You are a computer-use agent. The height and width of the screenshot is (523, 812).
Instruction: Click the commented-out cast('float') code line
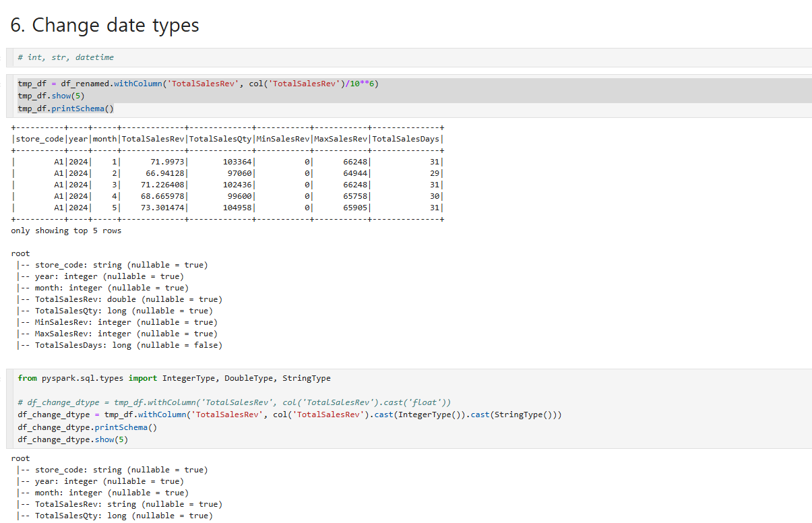tap(235, 402)
